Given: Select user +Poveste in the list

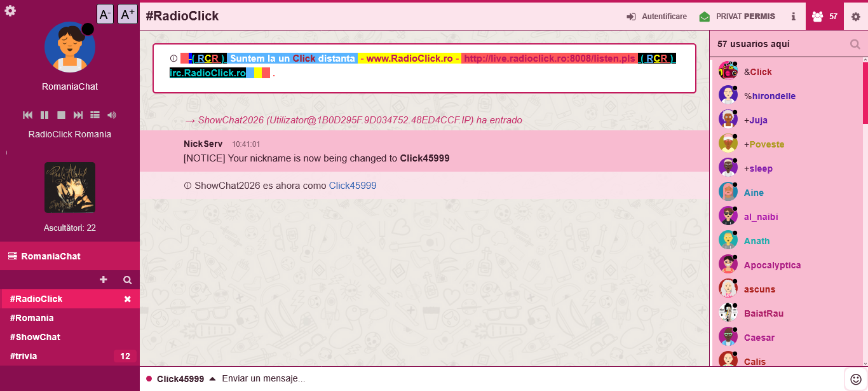Looking at the screenshot, I should coord(786,144).
